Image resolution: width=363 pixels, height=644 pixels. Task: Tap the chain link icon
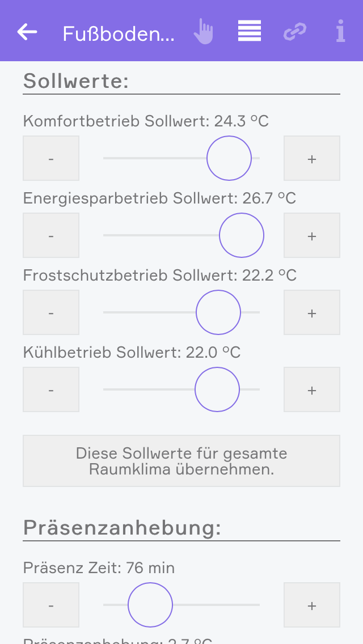pyautogui.click(x=295, y=32)
